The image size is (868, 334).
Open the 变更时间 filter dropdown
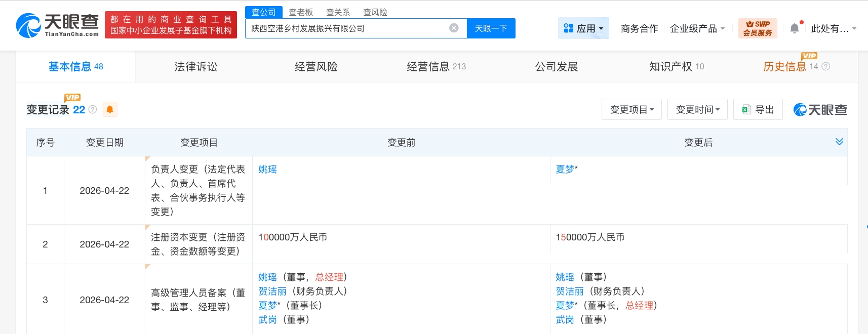pos(697,109)
